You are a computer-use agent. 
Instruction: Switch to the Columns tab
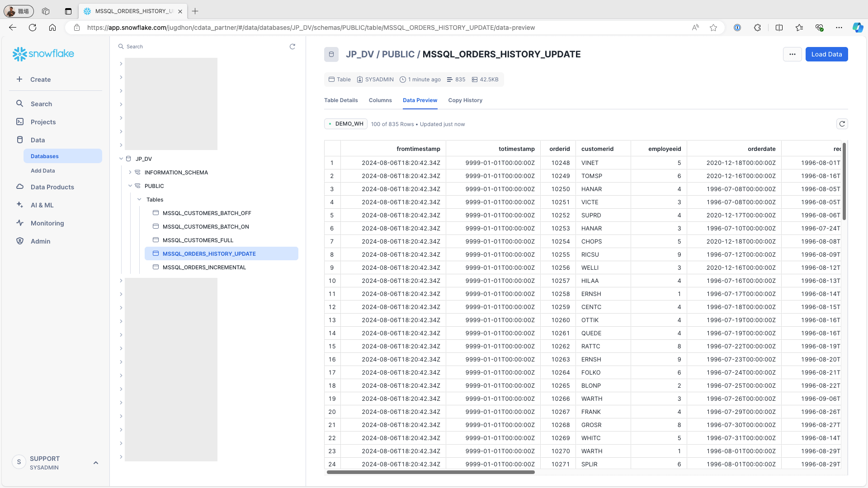pyautogui.click(x=380, y=100)
